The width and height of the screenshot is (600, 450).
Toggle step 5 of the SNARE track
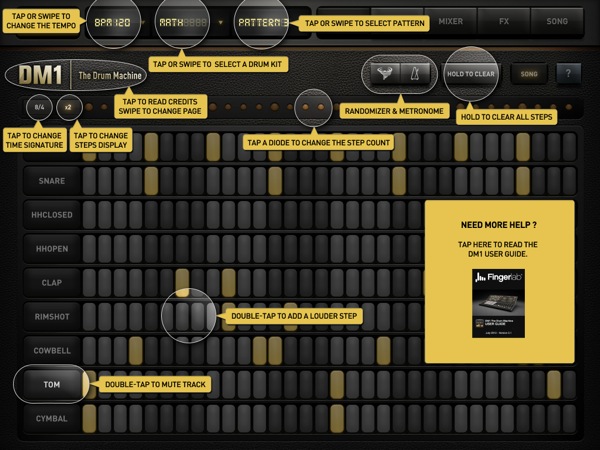pos(151,181)
